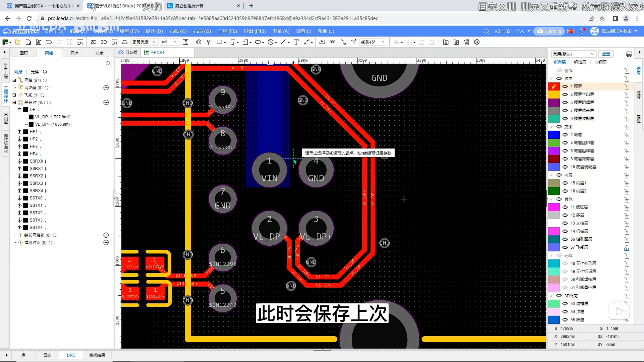Click the DRC check toolbar icon
The width and height of the screenshot is (644, 362).
coord(332,42)
